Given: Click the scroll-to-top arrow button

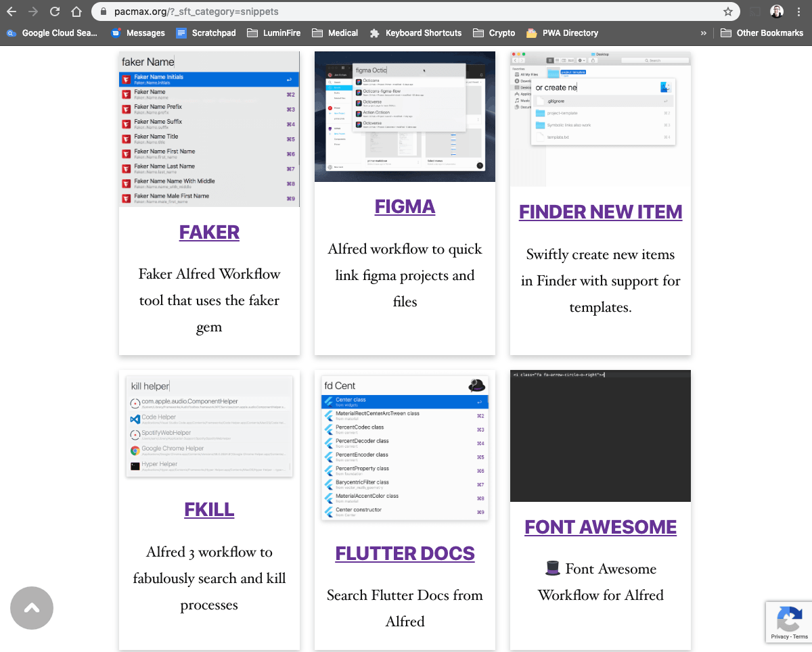Looking at the screenshot, I should (32, 608).
